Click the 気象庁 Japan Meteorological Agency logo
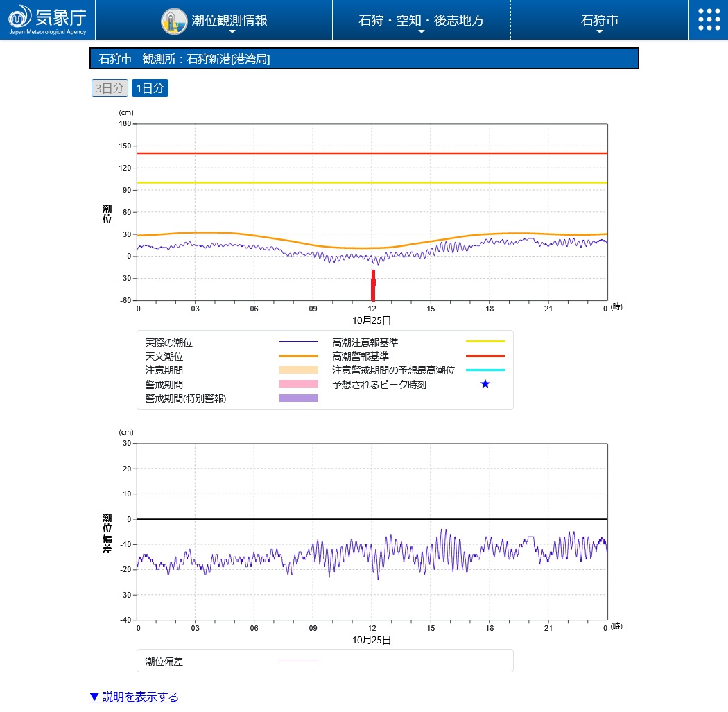728x712 pixels. pos(48,19)
